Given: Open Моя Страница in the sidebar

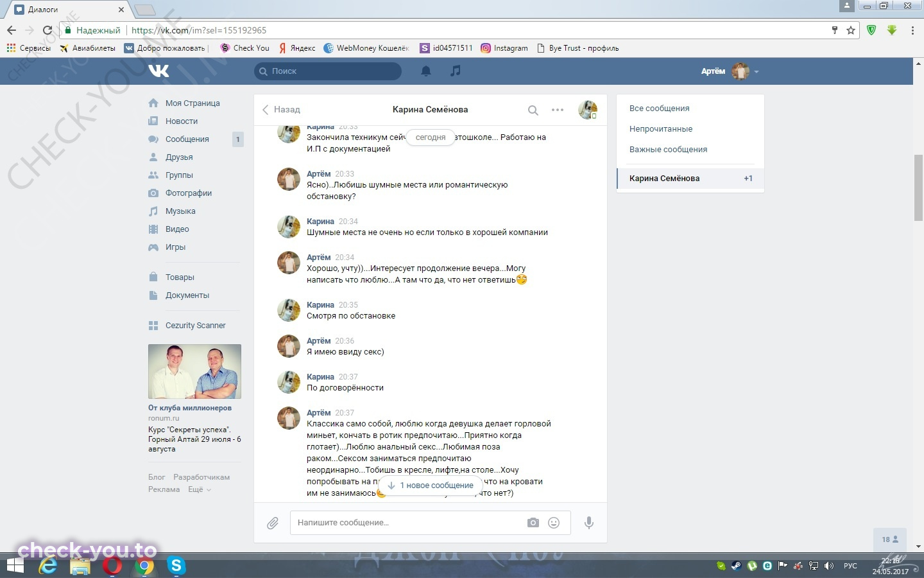Looking at the screenshot, I should click(193, 103).
